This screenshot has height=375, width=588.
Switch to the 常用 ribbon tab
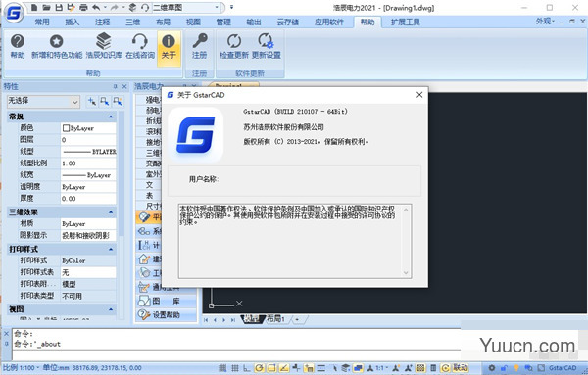(42, 23)
